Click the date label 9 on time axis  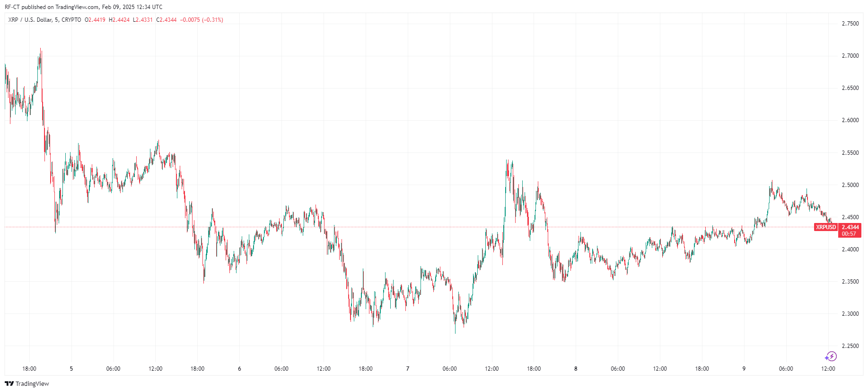pos(744,369)
